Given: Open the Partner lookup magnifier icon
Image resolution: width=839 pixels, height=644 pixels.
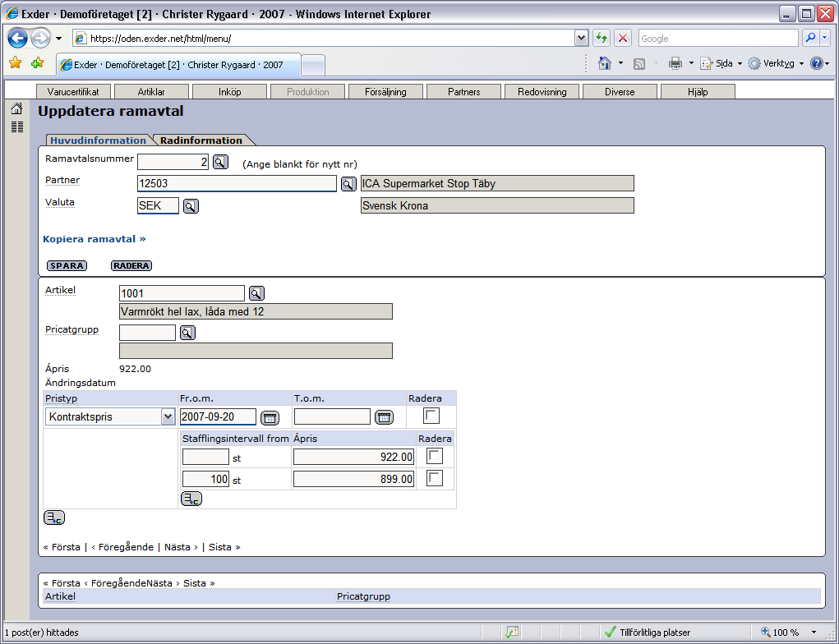Looking at the screenshot, I should point(348,185).
